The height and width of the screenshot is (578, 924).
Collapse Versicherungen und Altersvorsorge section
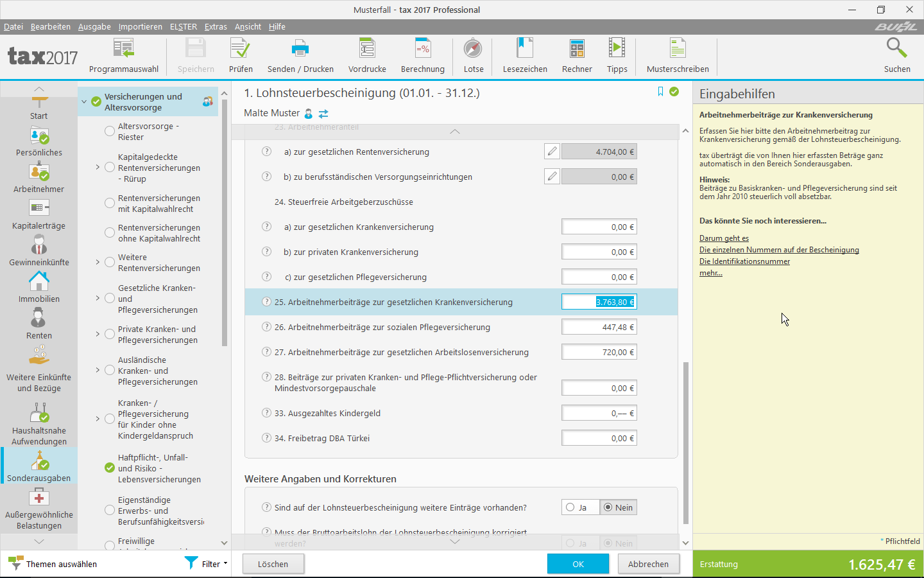point(84,101)
